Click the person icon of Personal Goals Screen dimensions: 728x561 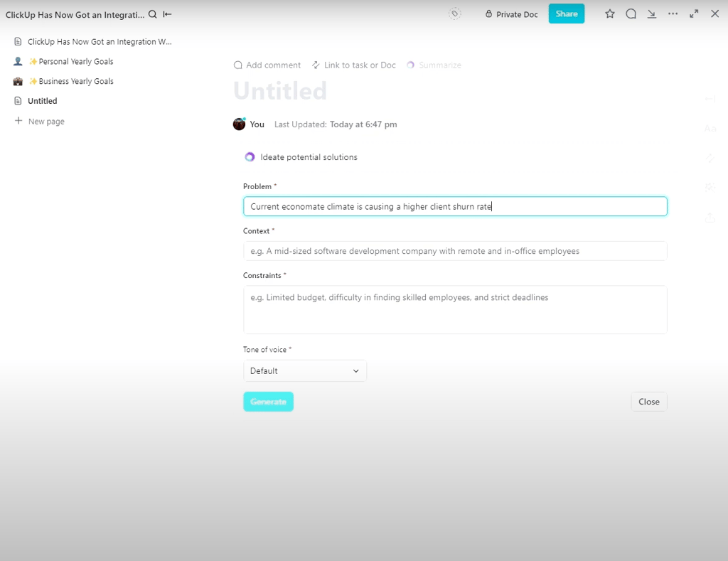(18, 61)
